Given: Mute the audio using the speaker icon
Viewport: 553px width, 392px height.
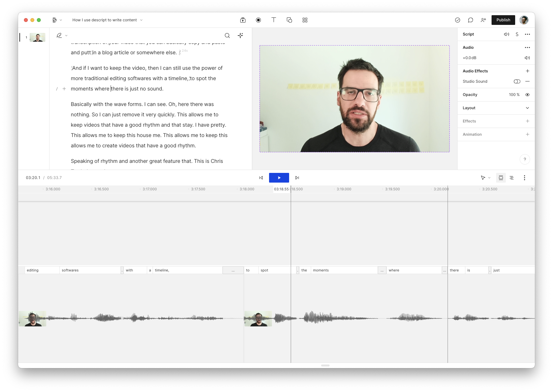Looking at the screenshot, I should click(x=527, y=58).
